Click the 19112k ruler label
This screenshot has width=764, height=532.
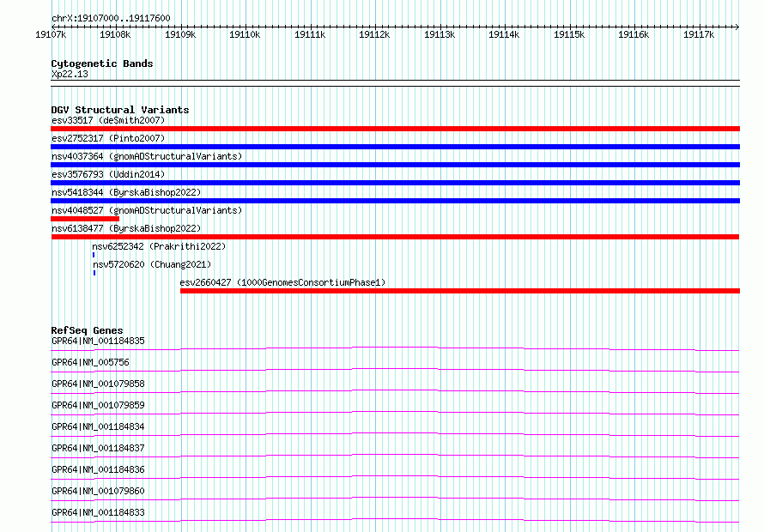pos(374,34)
